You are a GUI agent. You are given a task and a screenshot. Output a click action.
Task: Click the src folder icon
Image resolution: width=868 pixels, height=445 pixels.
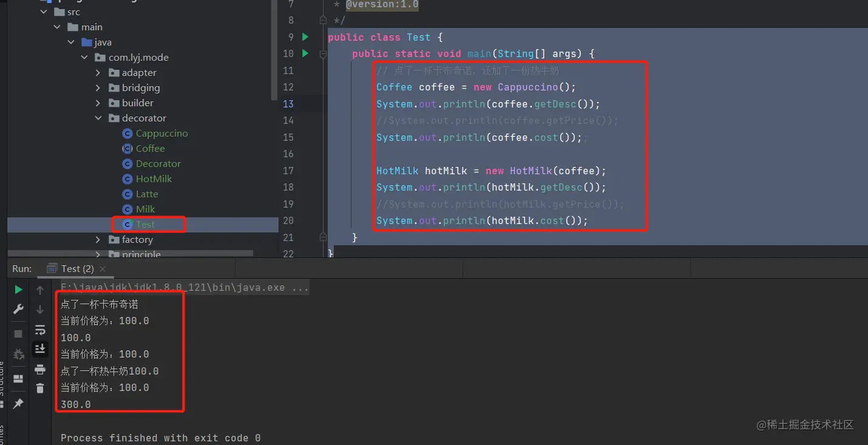click(59, 12)
